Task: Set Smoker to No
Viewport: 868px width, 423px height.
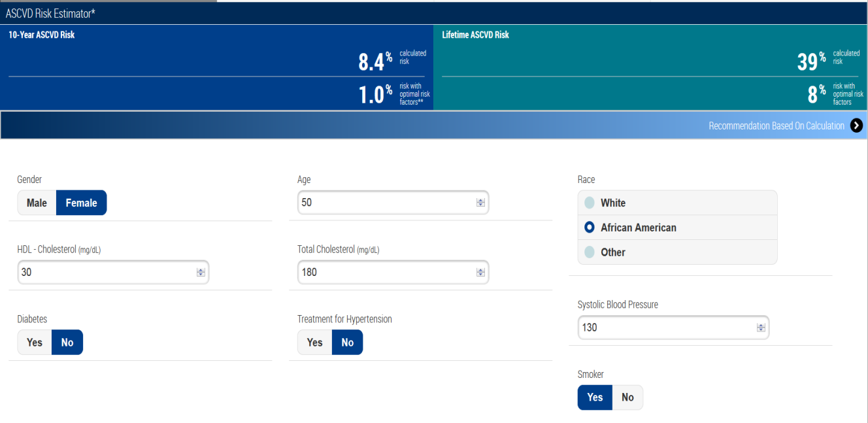Action: click(627, 398)
